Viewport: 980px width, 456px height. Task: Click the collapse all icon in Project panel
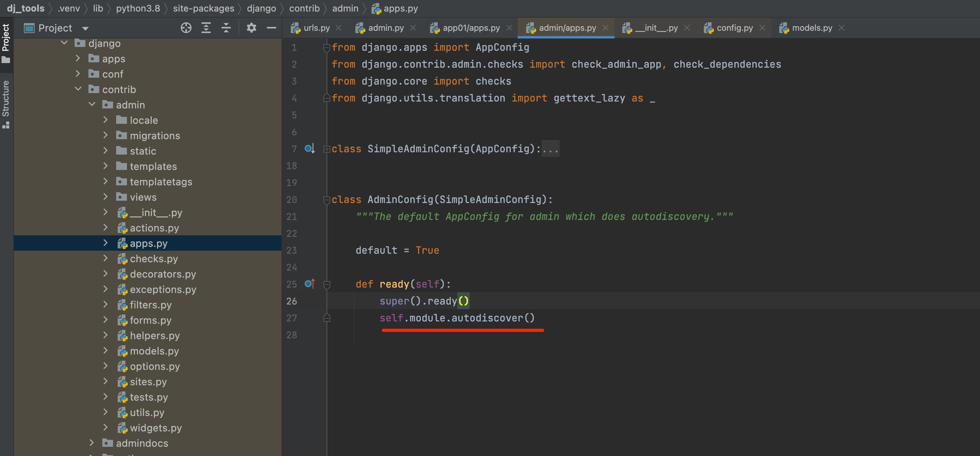click(x=226, y=28)
